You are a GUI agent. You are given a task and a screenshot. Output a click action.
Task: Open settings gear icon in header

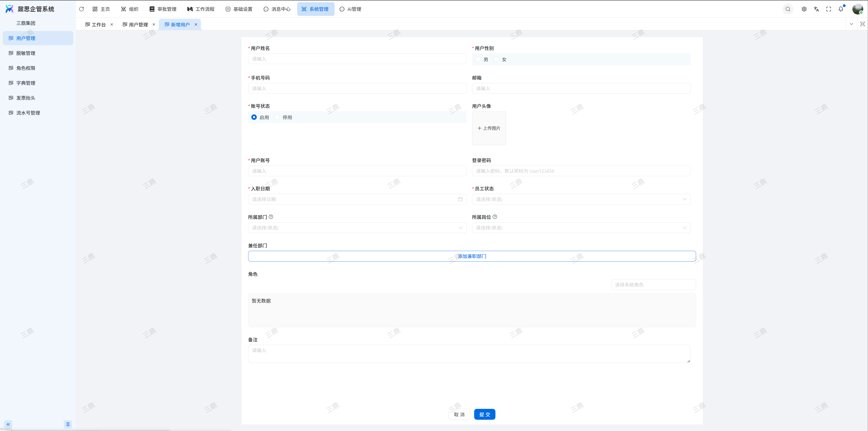(x=804, y=9)
